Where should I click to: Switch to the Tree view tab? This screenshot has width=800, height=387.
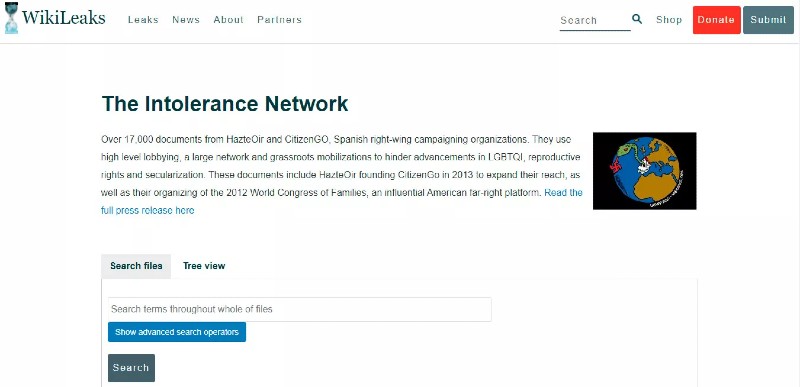(x=204, y=266)
